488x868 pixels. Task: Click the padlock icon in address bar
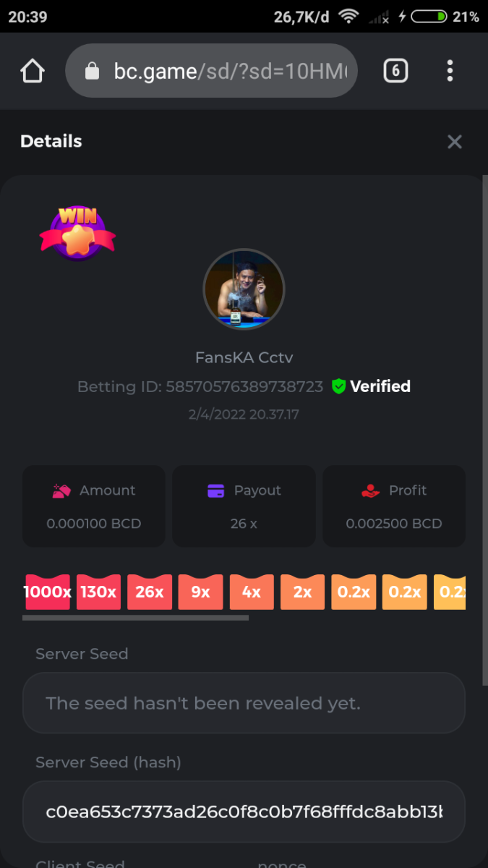click(x=91, y=71)
